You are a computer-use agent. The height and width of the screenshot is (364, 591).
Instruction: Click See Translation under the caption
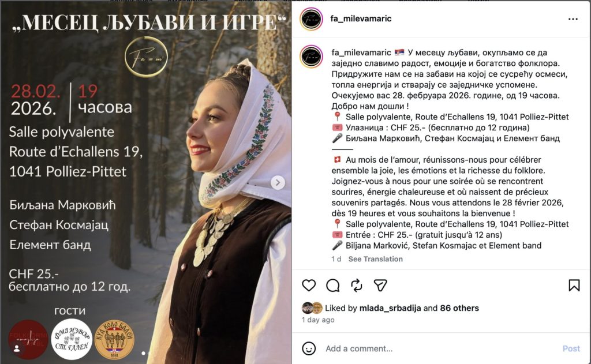[x=375, y=259]
